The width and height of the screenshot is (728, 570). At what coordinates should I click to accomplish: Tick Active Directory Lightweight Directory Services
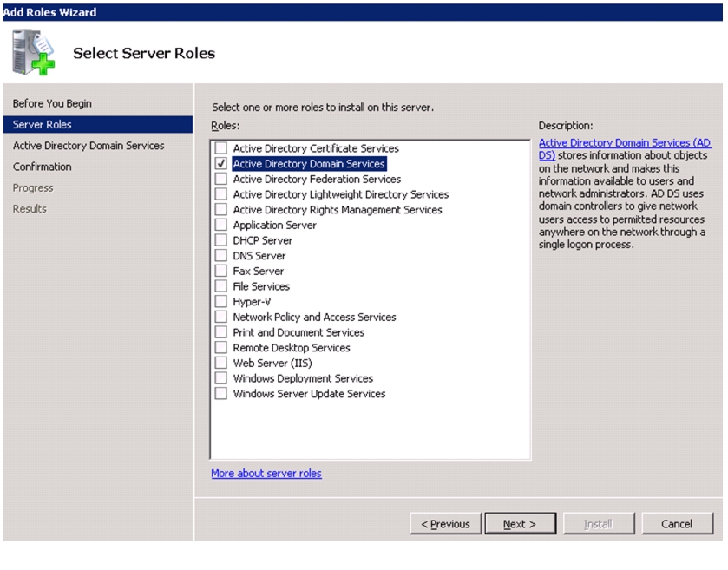(221, 194)
